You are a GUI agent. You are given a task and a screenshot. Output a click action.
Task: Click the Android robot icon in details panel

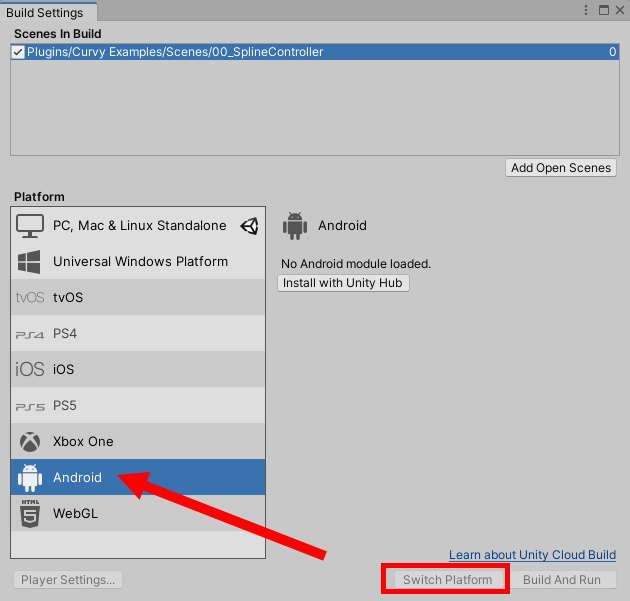click(x=295, y=226)
